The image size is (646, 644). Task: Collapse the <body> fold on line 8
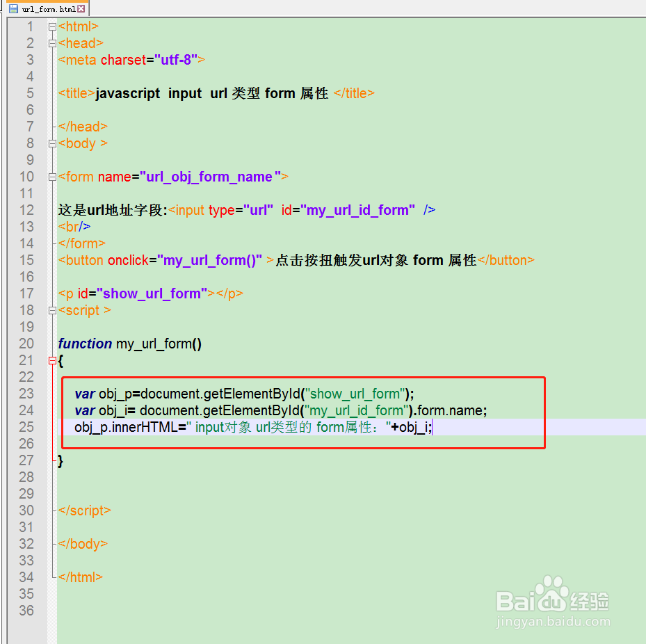pyautogui.click(x=52, y=143)
